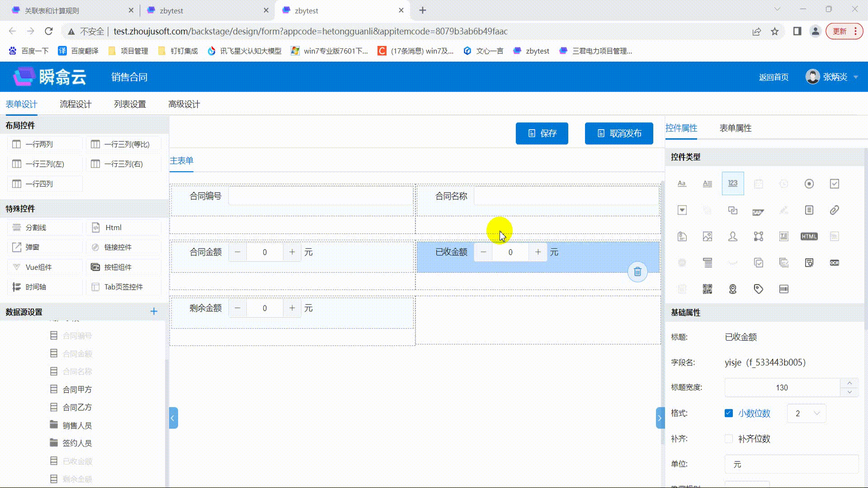
Task: Choose the HTML control type icon
Action: click(809, 236)
